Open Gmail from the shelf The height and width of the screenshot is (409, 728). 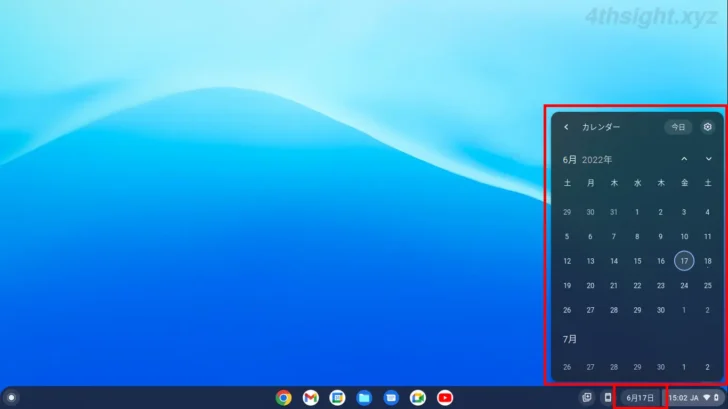(311, 398)
